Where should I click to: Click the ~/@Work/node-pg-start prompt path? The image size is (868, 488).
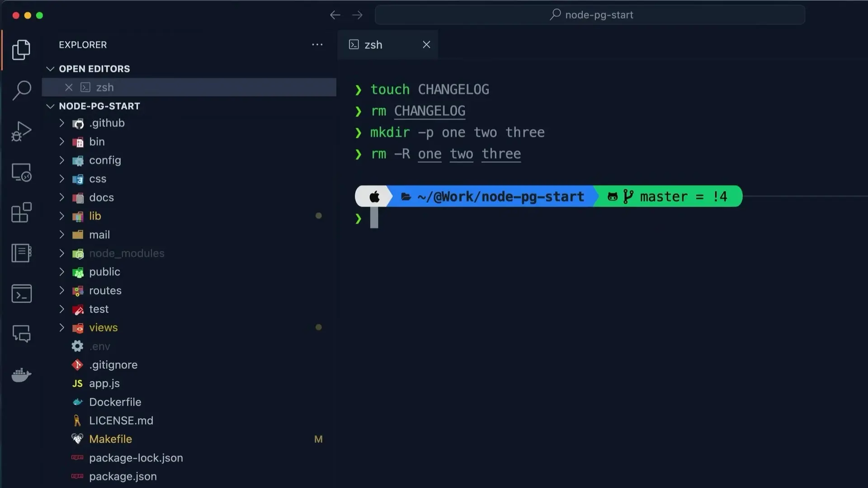500,197
